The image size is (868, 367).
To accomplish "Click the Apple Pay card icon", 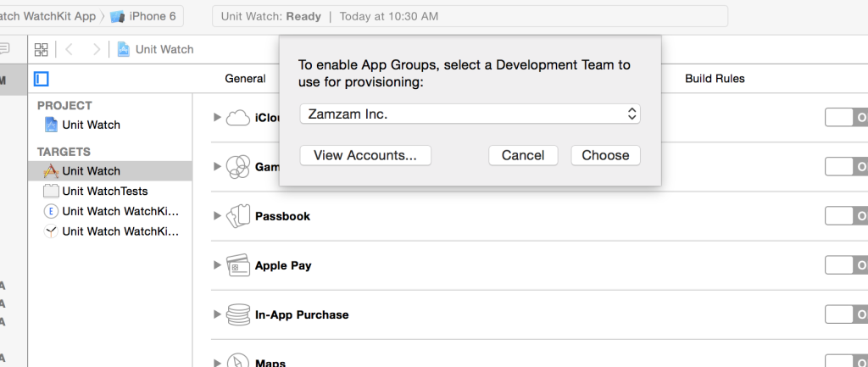I will point(236,265).
